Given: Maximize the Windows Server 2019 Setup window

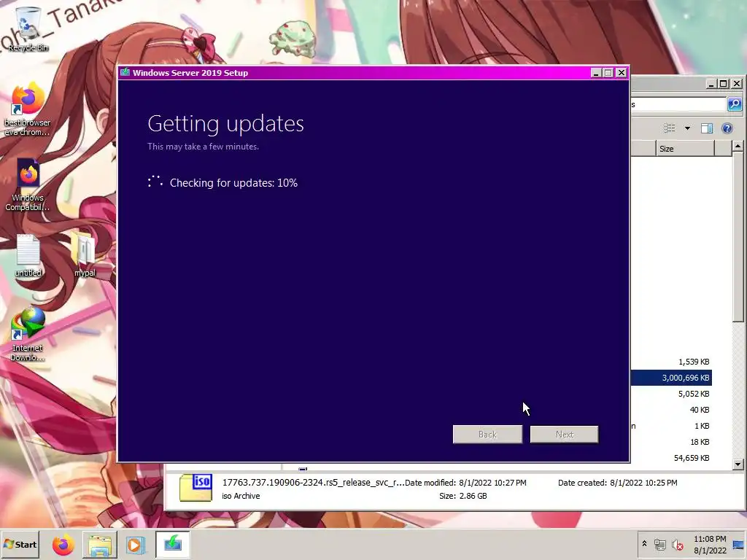Looking at the screenshot, I should [x=608, y=73].
